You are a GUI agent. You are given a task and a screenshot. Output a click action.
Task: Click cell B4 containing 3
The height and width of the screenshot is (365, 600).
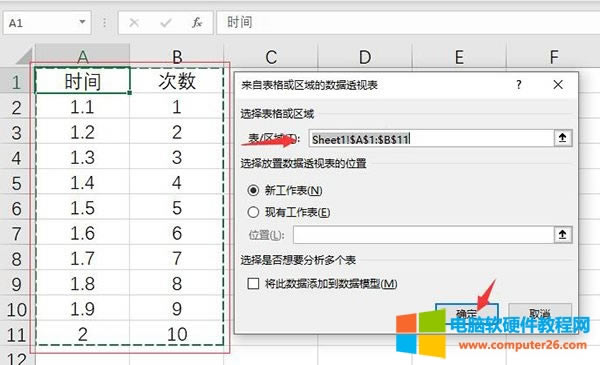click(x=177, y=157)
